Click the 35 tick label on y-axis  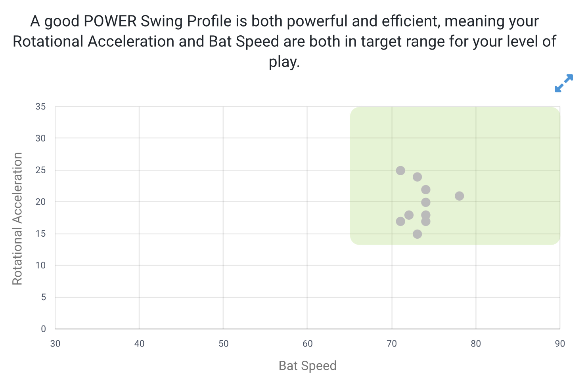[40, 107]
